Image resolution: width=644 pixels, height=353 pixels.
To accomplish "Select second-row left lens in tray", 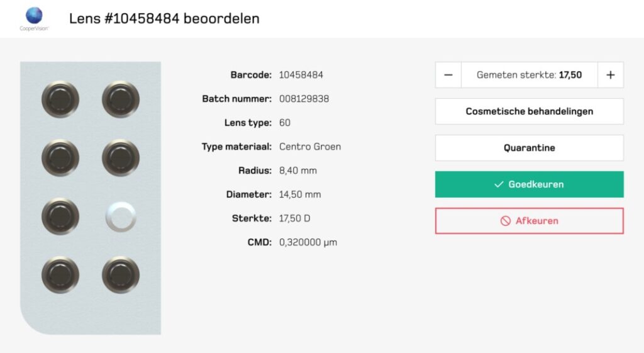I will (x=60, y=158).
